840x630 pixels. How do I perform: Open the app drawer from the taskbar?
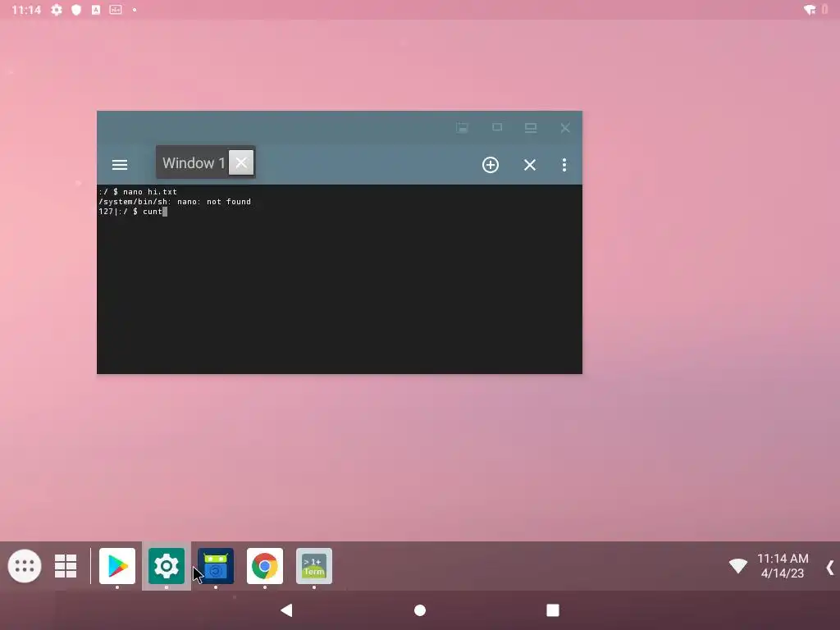(25, 566)
